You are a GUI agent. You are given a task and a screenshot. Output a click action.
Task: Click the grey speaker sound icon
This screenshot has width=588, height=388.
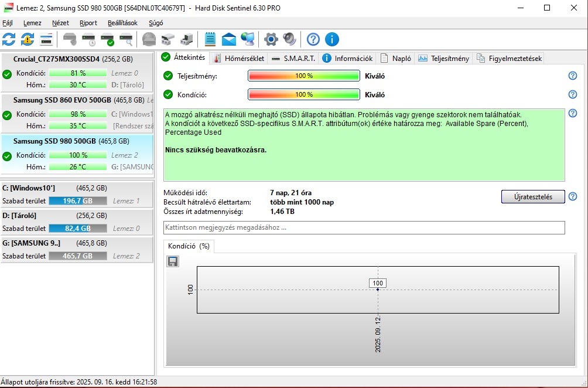point(289,39)
